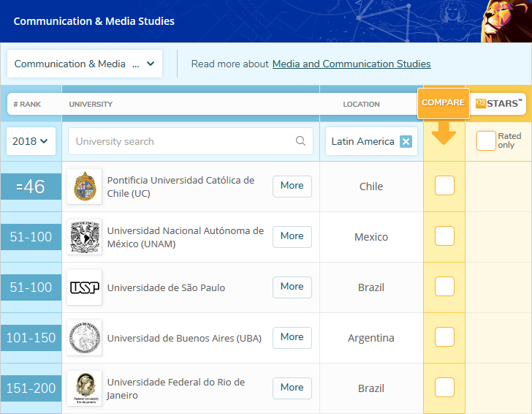The image size is (532, 414).
Task: Enable the Rated only checkbox
Action: pyautogui.click(x=486, y=140)
